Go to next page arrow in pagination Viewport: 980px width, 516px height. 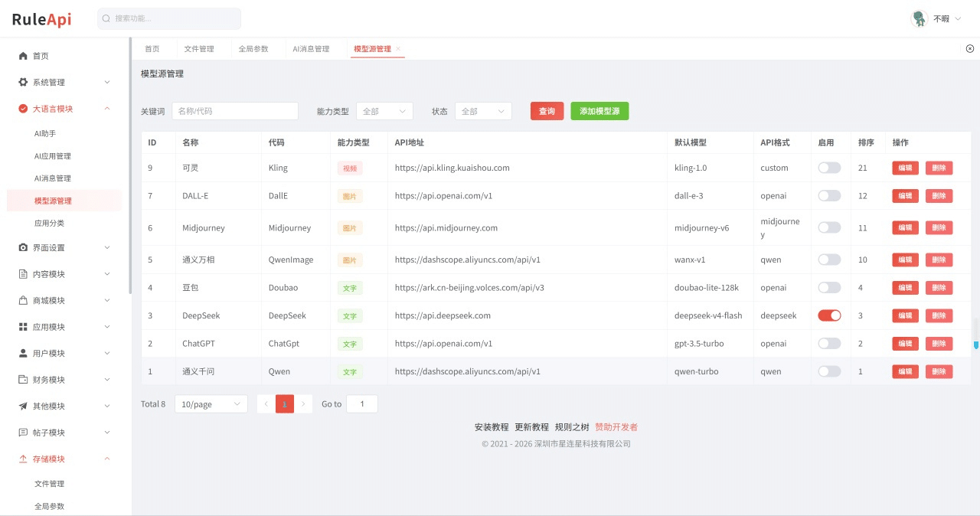tap(304, 403)
